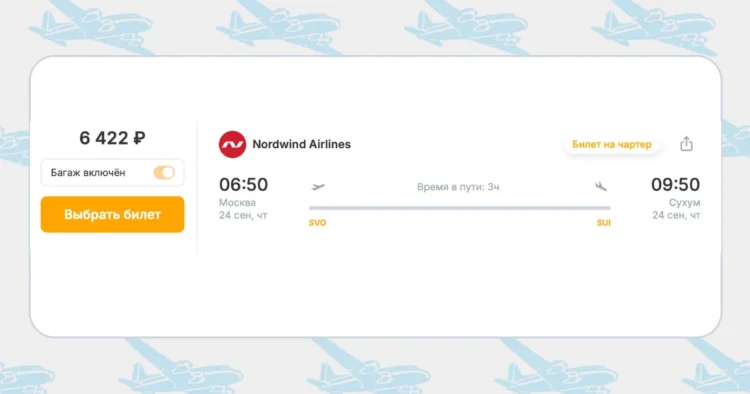Click the "Багаж включён" label
The height and width of the screenshot is (394, 750).
[x=88, y=173]
